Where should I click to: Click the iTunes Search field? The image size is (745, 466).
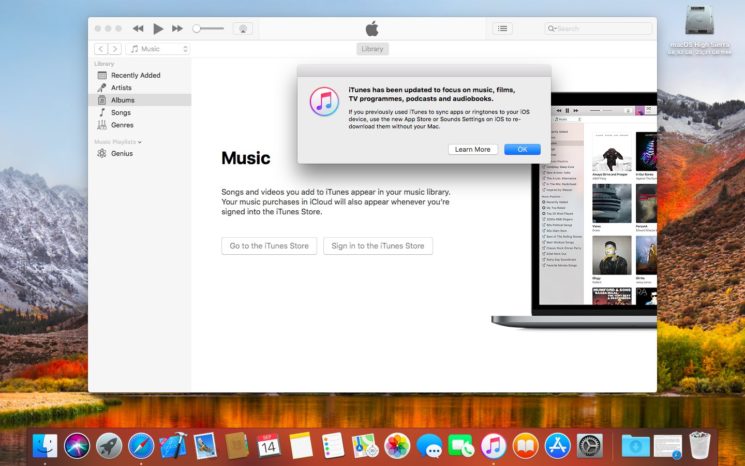(x=598, y=29)
